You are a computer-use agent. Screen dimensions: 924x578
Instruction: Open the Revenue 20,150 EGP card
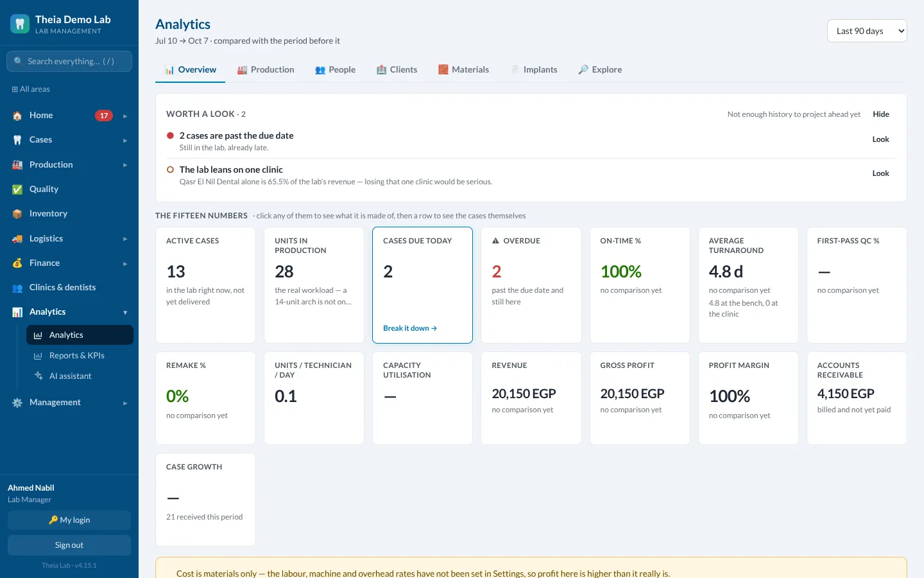click(531, 398)
